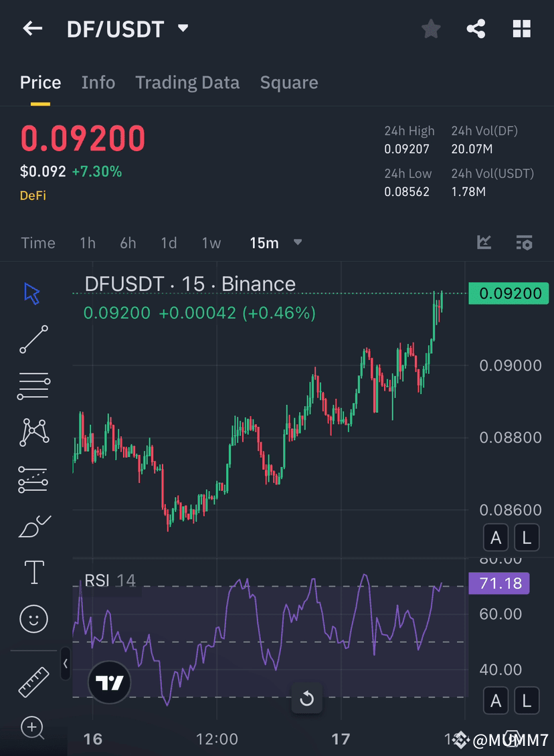554x756 pixels.
Task: Open the emoji sticker tool
Action: pyautogui.click(x=33, y=619)
